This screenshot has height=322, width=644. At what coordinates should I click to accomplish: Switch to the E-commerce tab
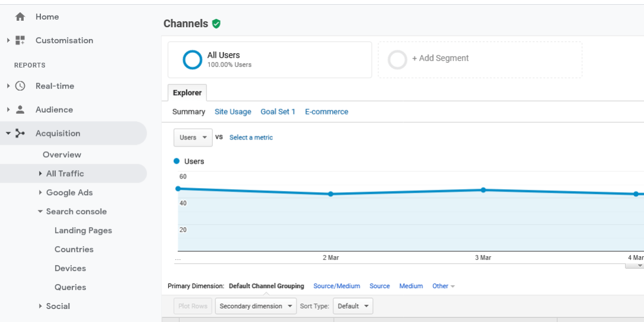point(326,112)
